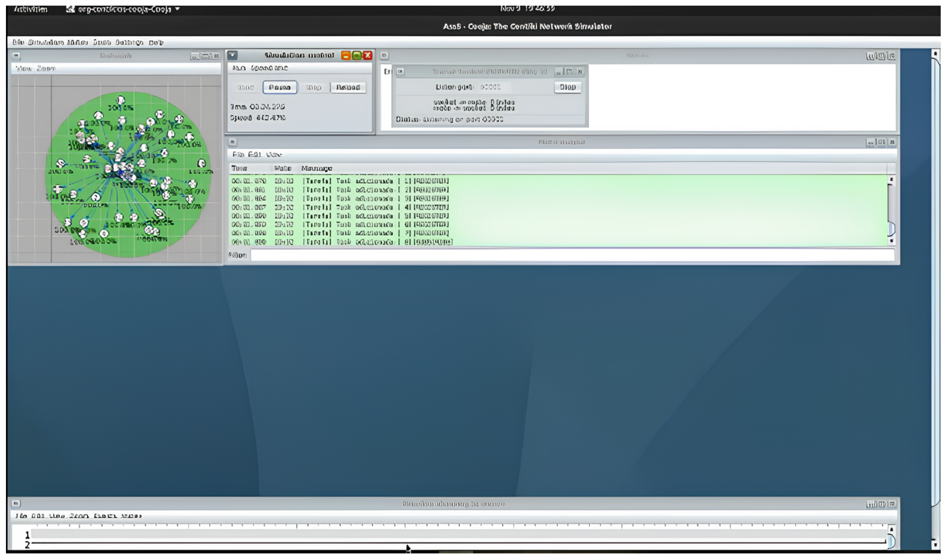947x560 pixels.
Task: Click the Mote output vertical scrollbar thumb
Action: pos(891,229)
